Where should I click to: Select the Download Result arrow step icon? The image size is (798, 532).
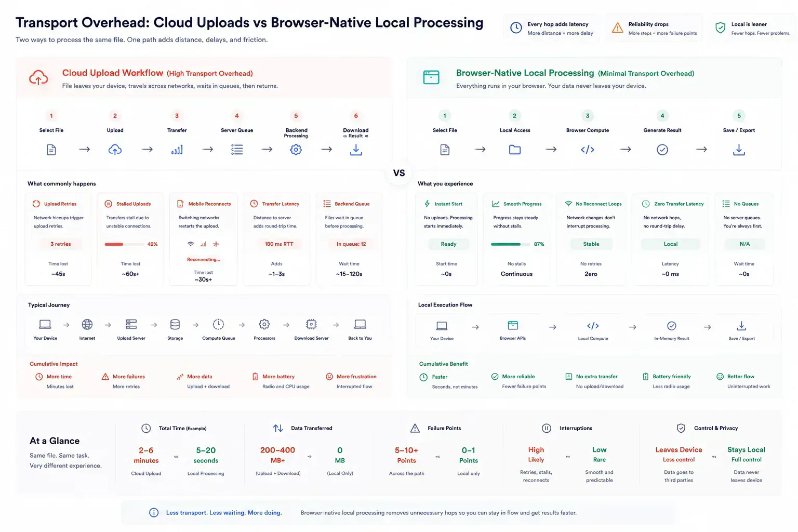pos(356,150)
